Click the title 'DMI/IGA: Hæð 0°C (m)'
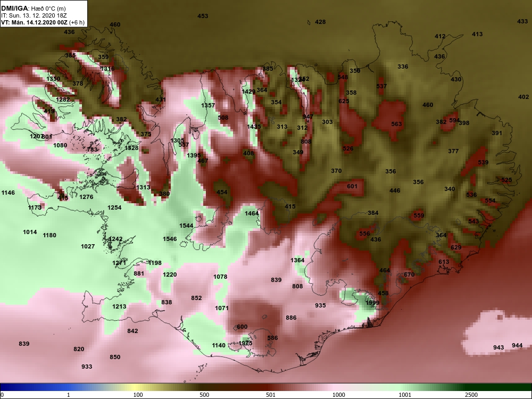 click(33, 9)
